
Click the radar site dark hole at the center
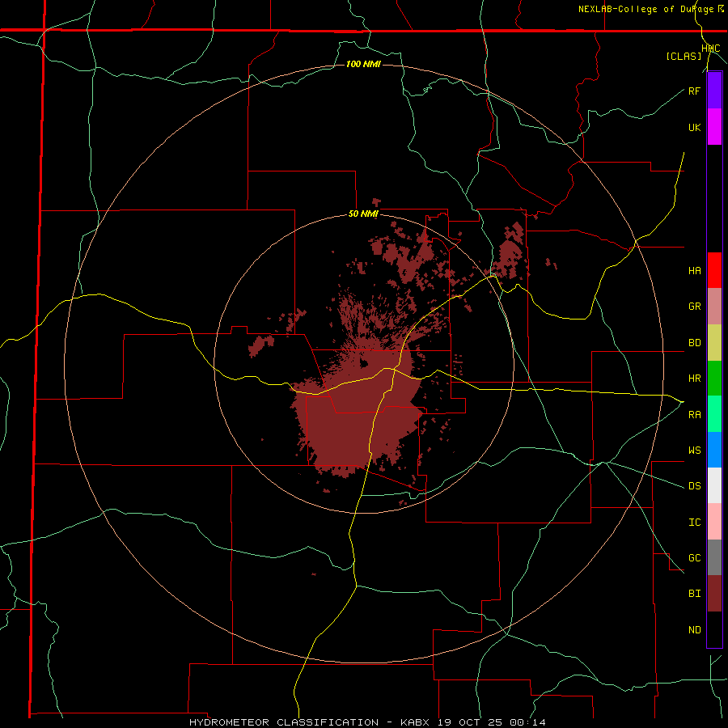tap(363, 363)
